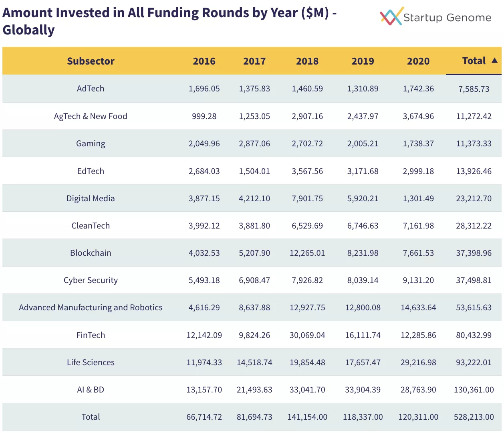Image resolution: width=504 pixels, height=433 pixels.
Task: Sort by the 2018 column header
Action: pyautogui.click(x=307, y=61)
